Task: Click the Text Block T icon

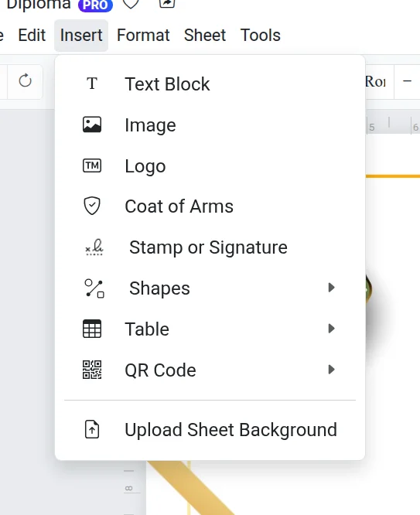Action: [92, 84]
